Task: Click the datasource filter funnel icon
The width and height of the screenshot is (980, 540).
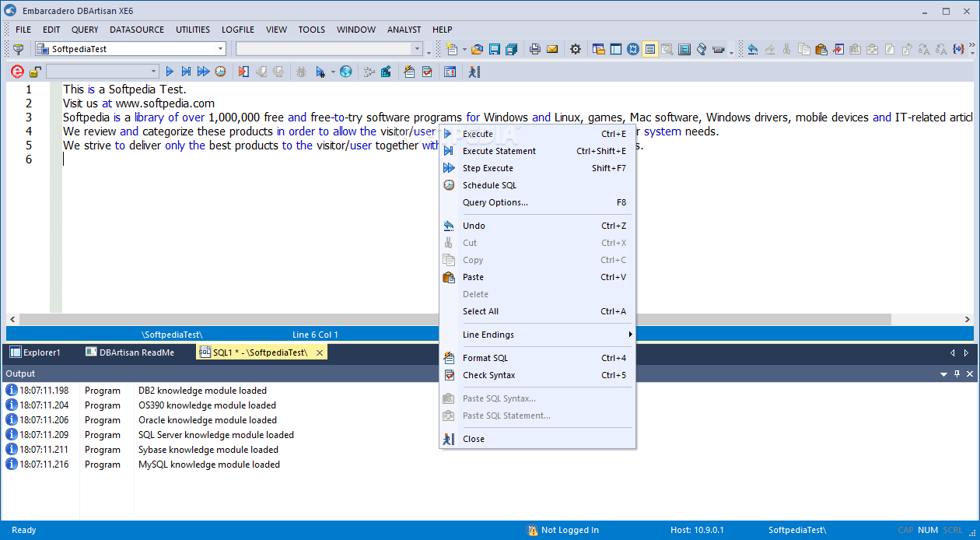Action: coord(18,49)
